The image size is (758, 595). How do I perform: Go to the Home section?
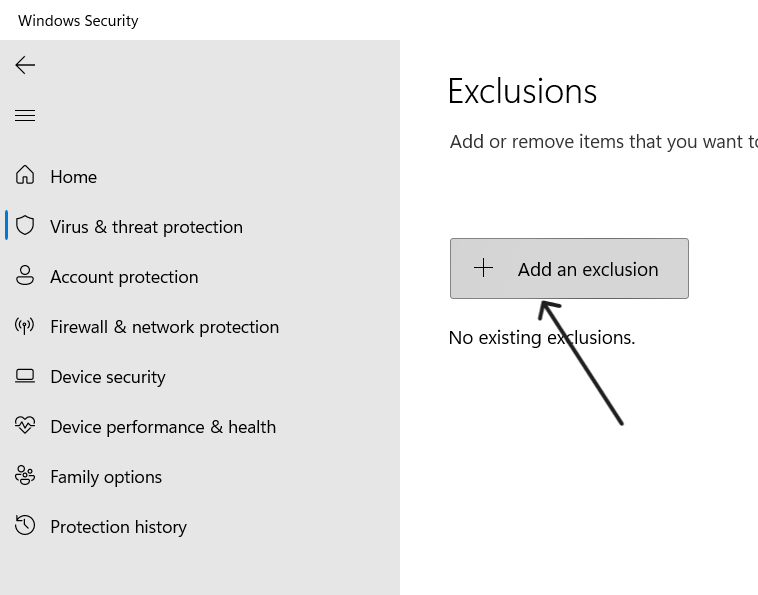click(x=74, y=177)
